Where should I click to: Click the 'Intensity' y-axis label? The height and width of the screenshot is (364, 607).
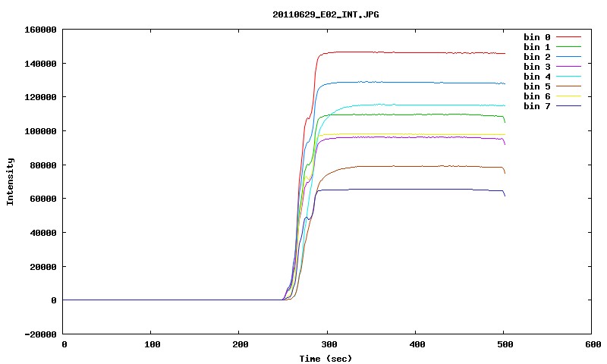(10, 181)
